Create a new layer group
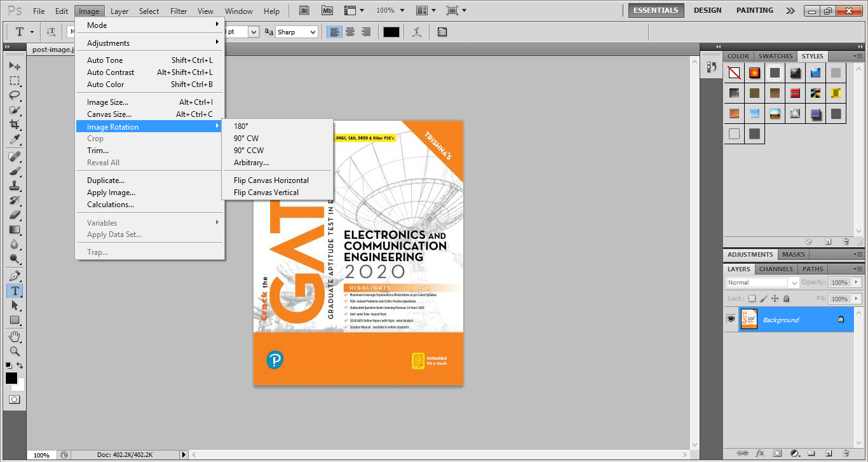 pos(811,453)
